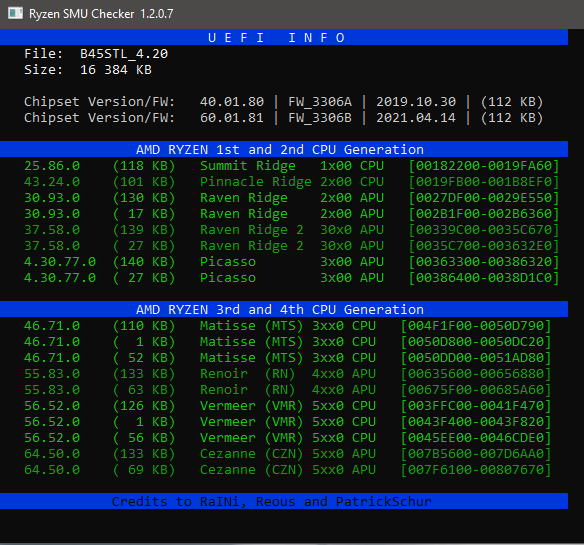The width and height of the screenshot is (584, 545).
Task: Click address range '[0043F400-0043F820]'
Action: coord(476,422)
